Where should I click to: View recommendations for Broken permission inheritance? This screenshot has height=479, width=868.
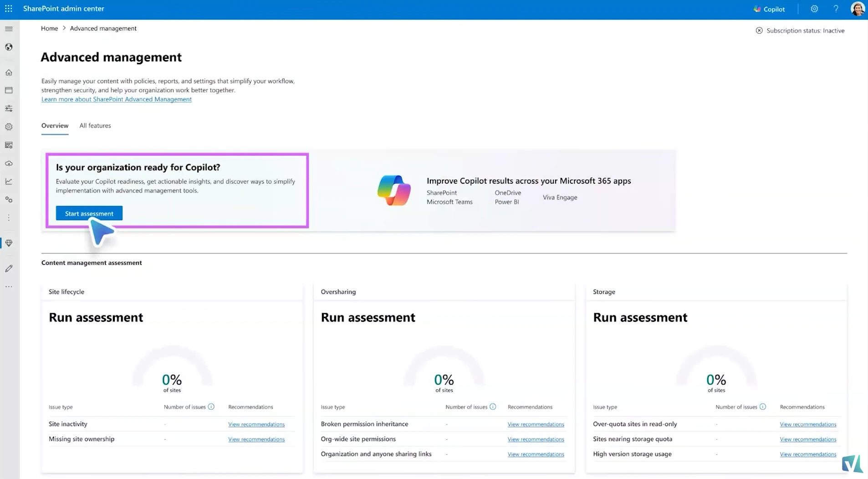point(536,424)
